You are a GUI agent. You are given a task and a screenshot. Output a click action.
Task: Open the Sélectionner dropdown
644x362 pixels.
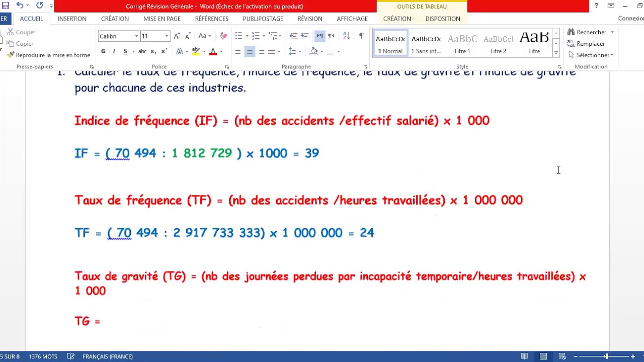[x=592, y=55]
